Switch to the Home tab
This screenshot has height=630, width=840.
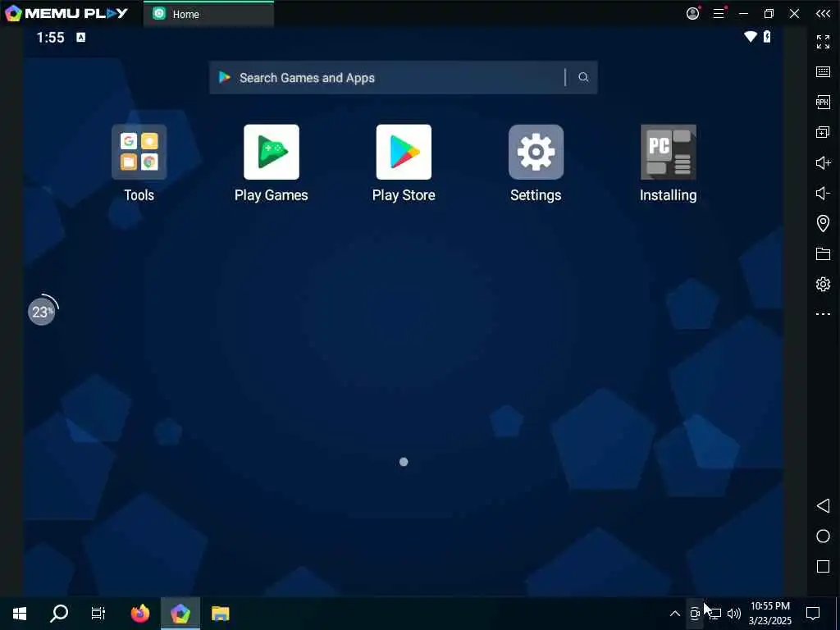coord(208,14)
